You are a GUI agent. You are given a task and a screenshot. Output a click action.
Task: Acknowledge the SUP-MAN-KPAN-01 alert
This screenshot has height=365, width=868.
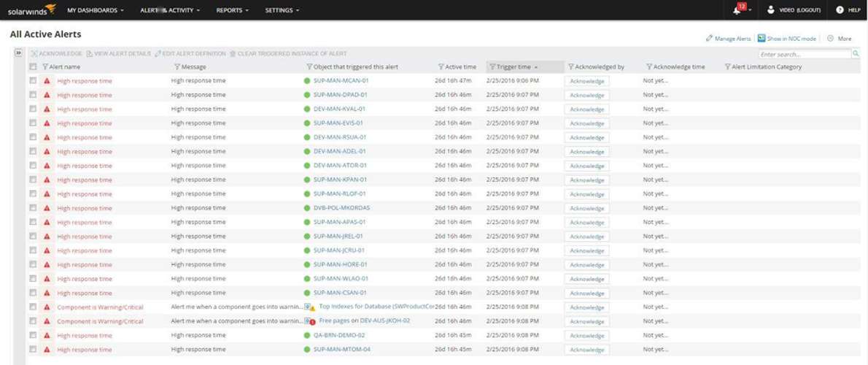[x=586, y=180]
